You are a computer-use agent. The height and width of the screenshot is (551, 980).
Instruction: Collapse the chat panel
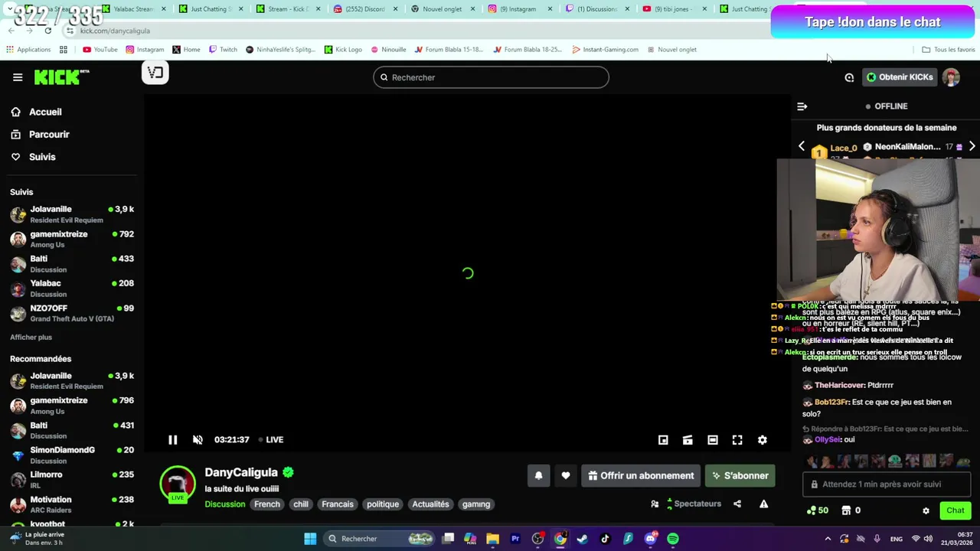pyautogui.click(x=802, y=106)
